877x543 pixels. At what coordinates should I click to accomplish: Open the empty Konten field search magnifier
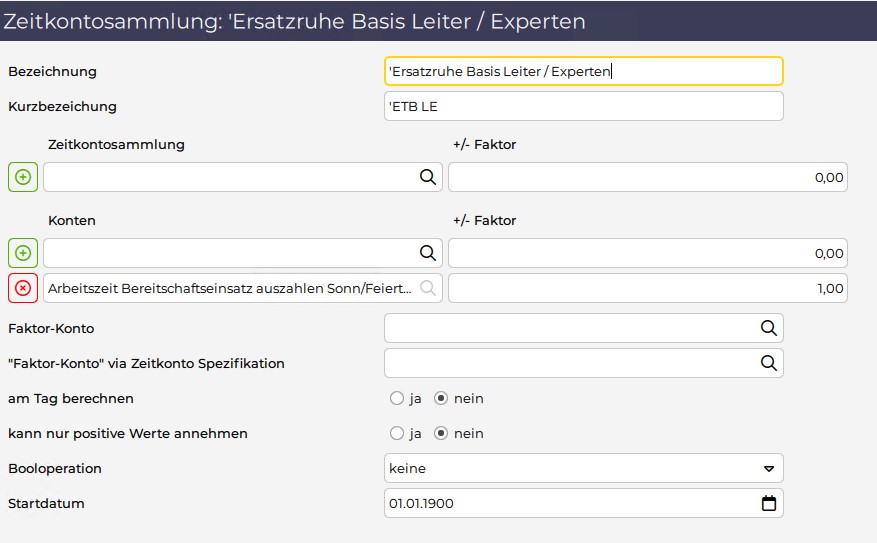coord(428,253)
